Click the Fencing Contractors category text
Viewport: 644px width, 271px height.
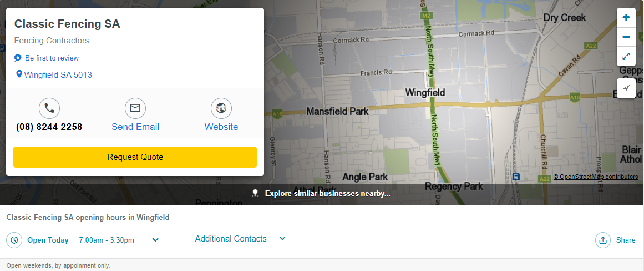52,41
